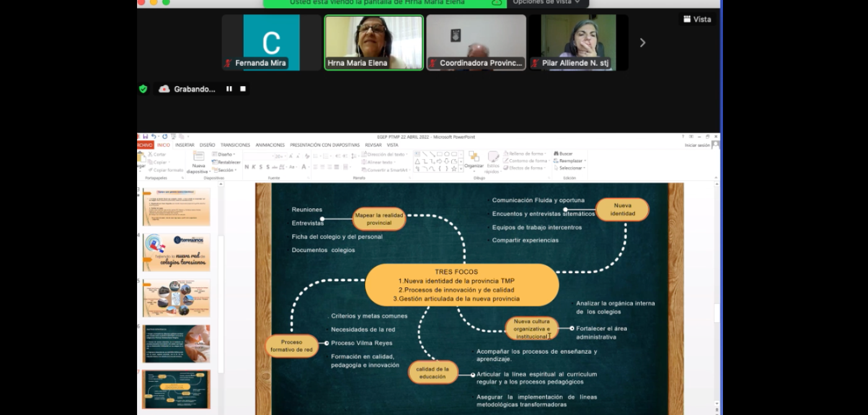Open the font color picker
The width and height of the screenshot is (868, 415).
pyautogui.click(x=304, y=167)
